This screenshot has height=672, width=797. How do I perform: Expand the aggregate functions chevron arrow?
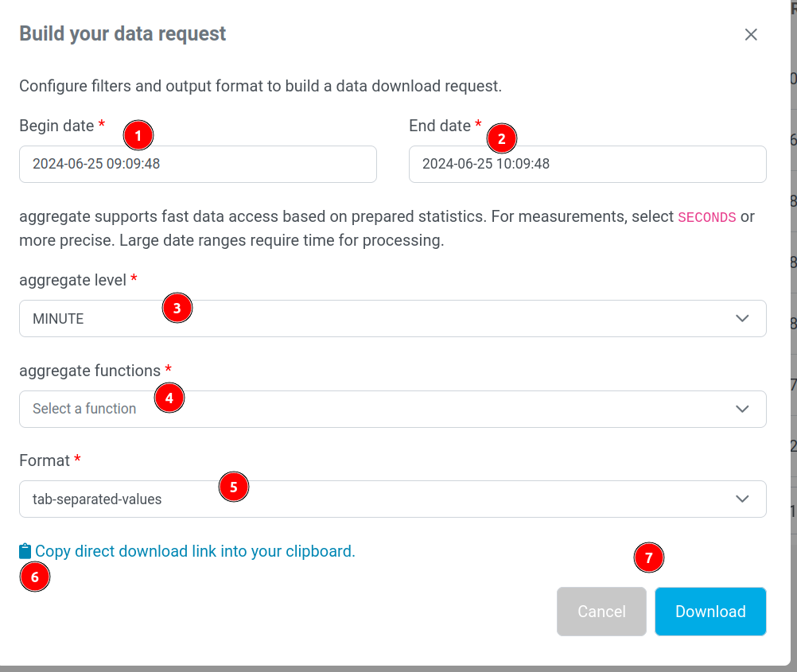(x=742, y=409)
